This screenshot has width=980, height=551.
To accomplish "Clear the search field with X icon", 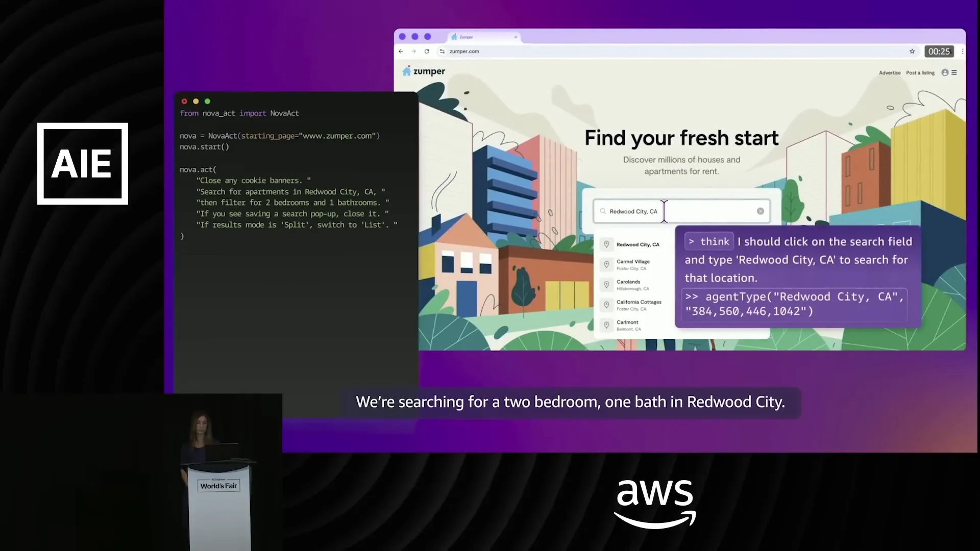I will point(761,211).
